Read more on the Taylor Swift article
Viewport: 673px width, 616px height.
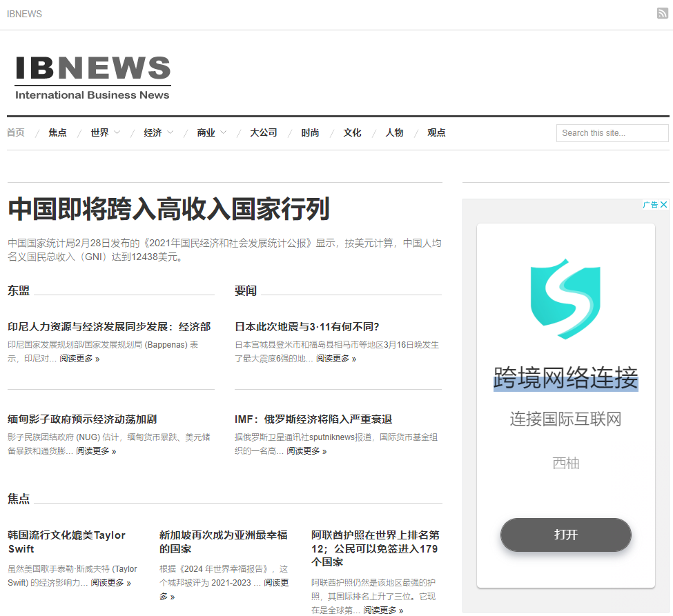(110, 582)
